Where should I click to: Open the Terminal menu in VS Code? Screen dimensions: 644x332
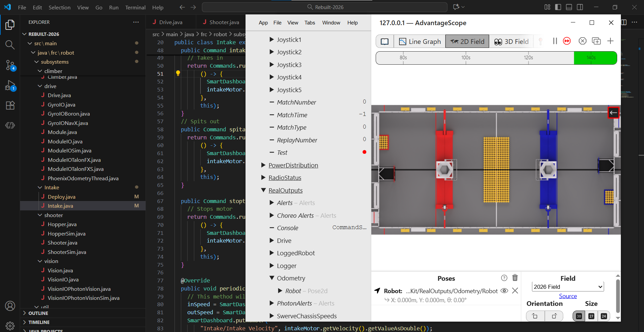tap(135, 7)
